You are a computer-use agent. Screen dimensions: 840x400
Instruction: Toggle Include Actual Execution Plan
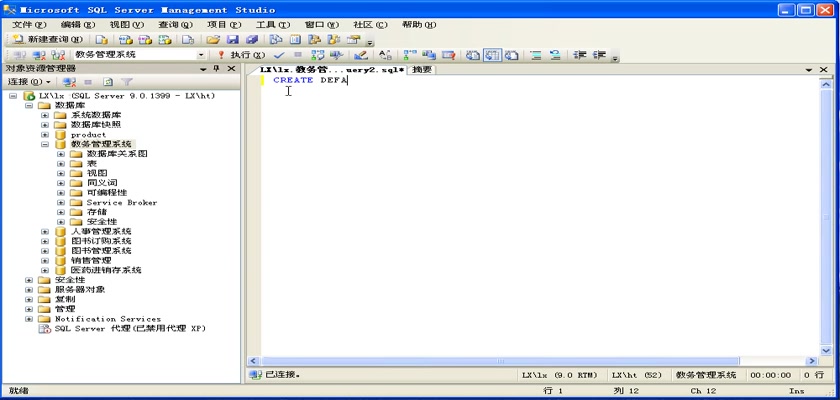coord(410,55)
